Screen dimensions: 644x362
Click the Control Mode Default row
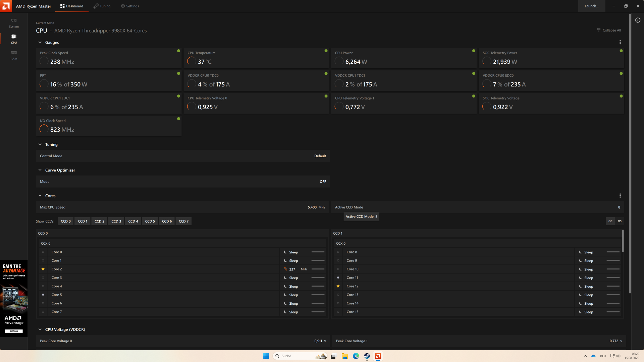pos(183,156)
